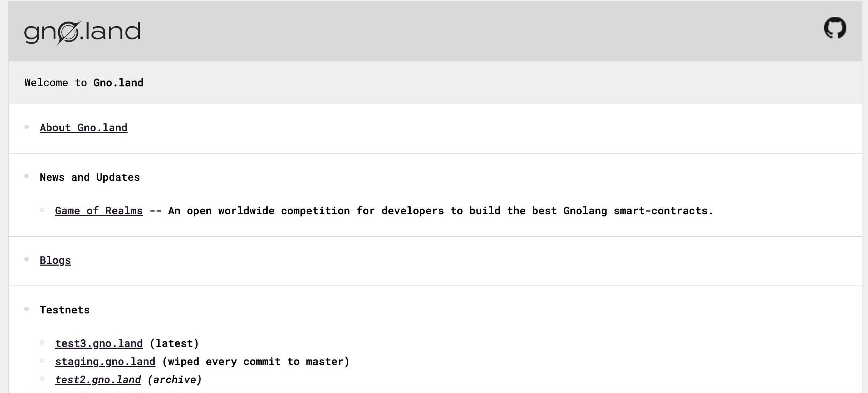Click the gno.land logo in header
This screenshot has width=868, height=393.
tap(82, 32)
